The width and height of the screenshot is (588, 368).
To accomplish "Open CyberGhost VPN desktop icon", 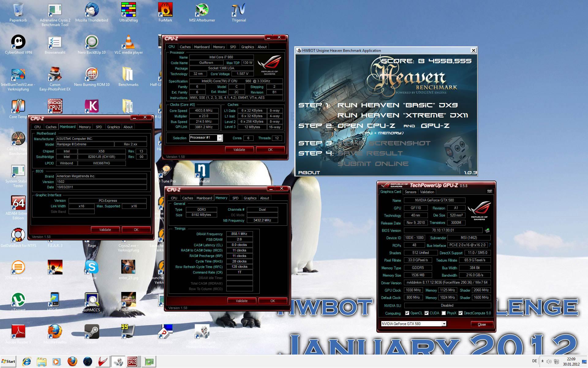I will (18, 42).
